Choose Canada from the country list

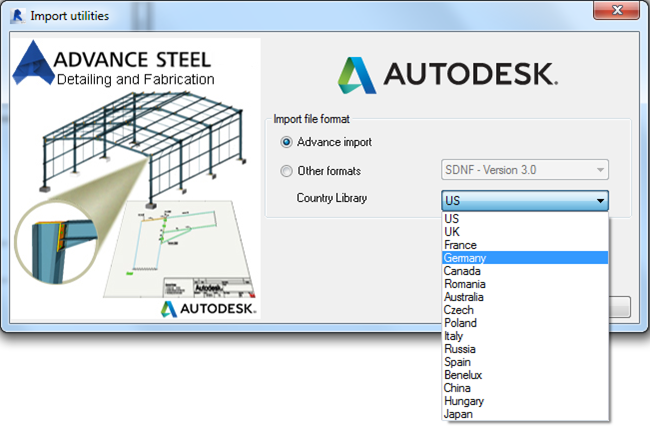(x=525, y=271)
